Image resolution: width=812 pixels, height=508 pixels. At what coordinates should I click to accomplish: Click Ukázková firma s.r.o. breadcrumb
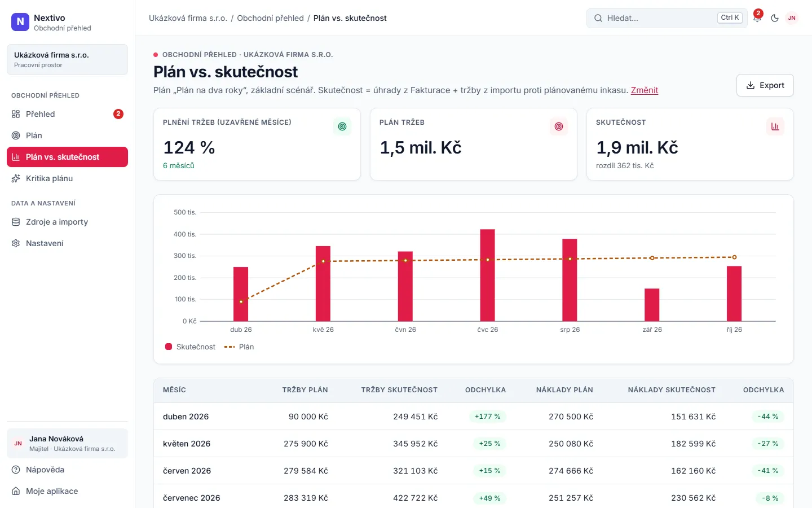click(x=188, y=18)
